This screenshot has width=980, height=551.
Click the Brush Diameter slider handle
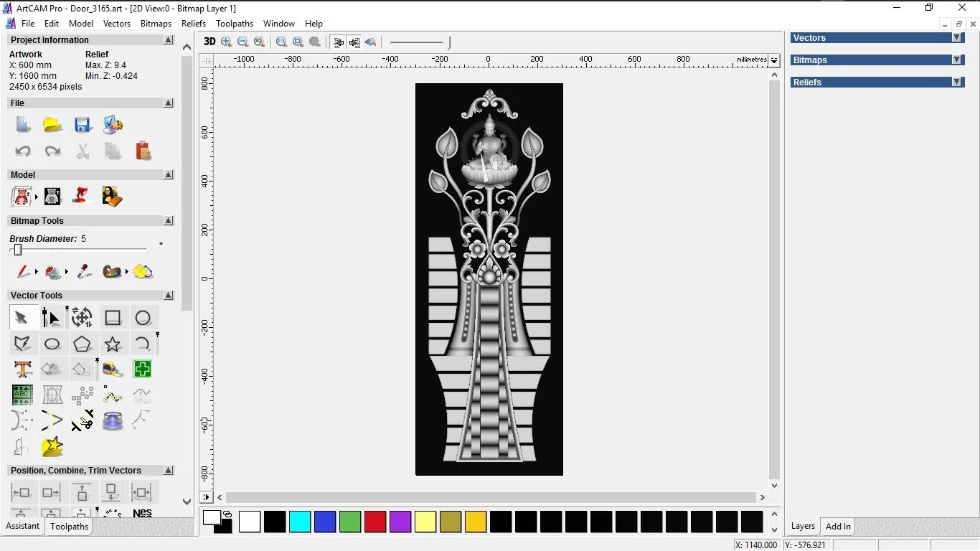(18, 250)
